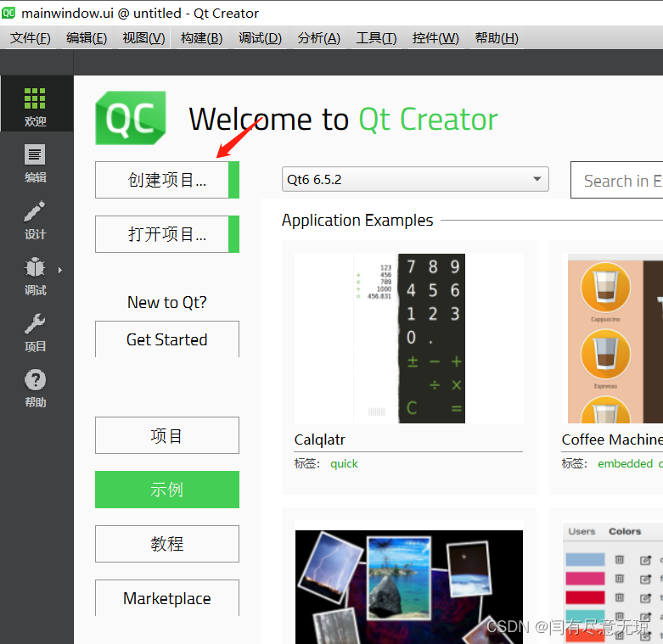Open the 调试(D) menu

coord(260,38)
